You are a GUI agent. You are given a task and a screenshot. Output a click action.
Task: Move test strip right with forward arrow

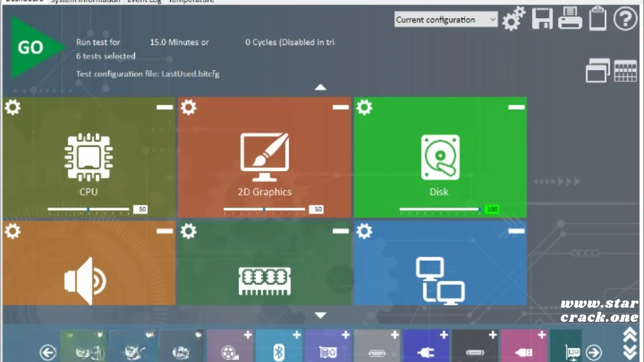click(594, 352)
